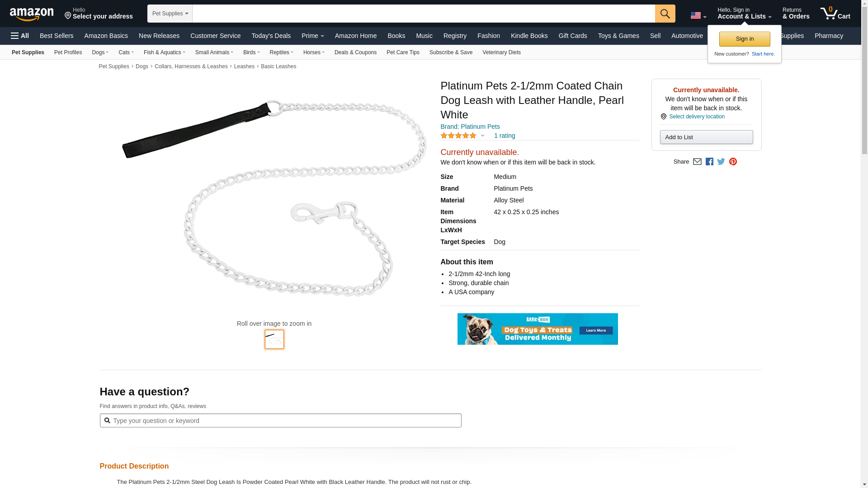Expand the Pet Supplies search category dropdown

click(x=170, y=14)
